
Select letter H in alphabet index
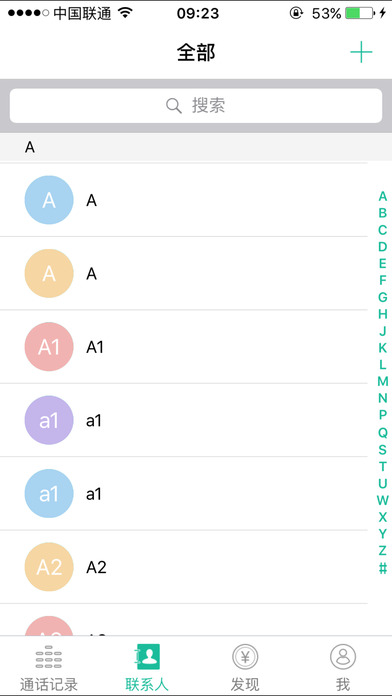click(x=382, y=314)
